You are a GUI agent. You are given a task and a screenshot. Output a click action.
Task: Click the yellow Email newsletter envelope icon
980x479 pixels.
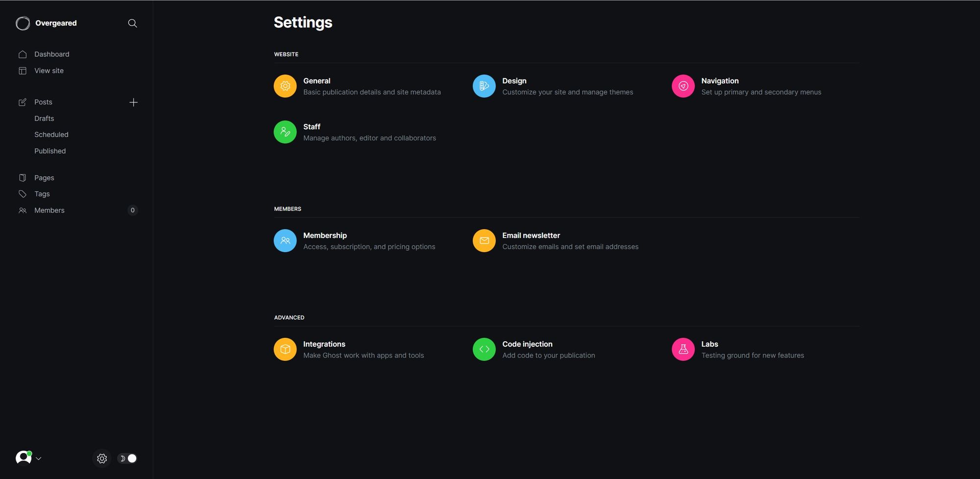(x=484, y=240)
